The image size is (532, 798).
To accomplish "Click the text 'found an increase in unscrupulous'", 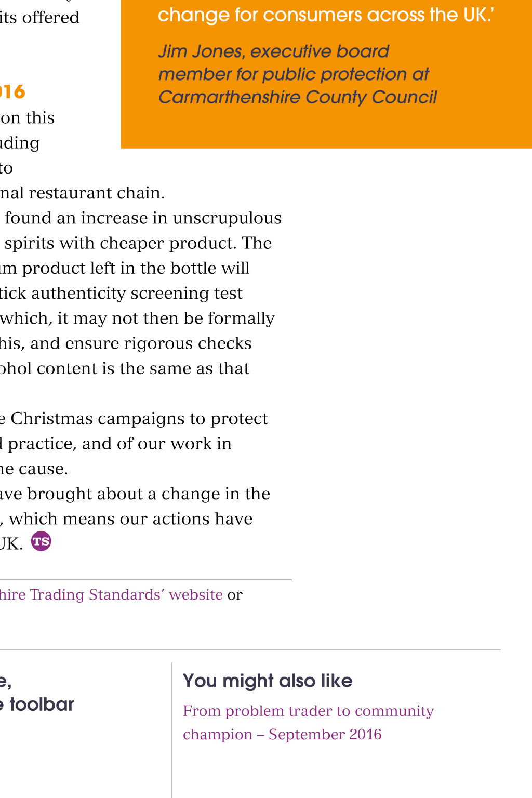I will point(143,218).
